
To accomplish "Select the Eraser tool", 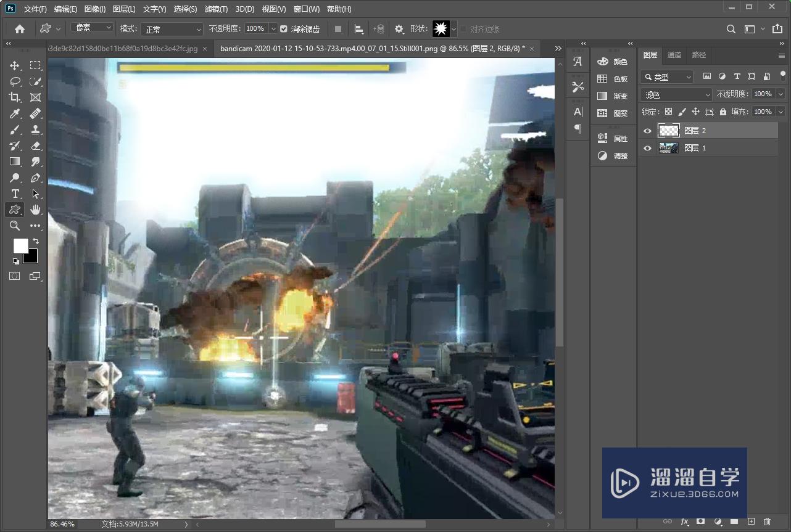I will coord(35,145).
